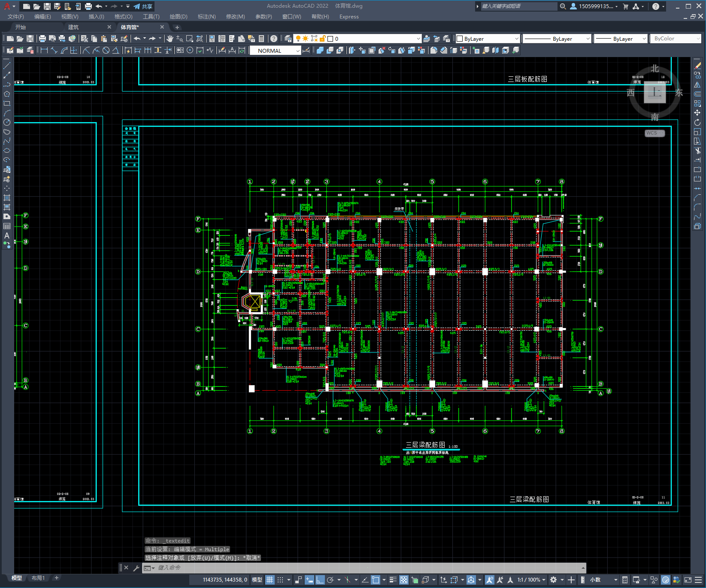Click the Multiline Text A tool
This screenshot has width=706, height=588.
click(7, 235)
